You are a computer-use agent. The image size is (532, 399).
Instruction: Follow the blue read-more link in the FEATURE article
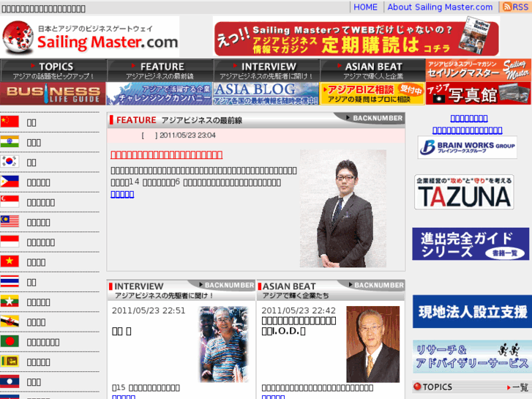tap(122, 194)
